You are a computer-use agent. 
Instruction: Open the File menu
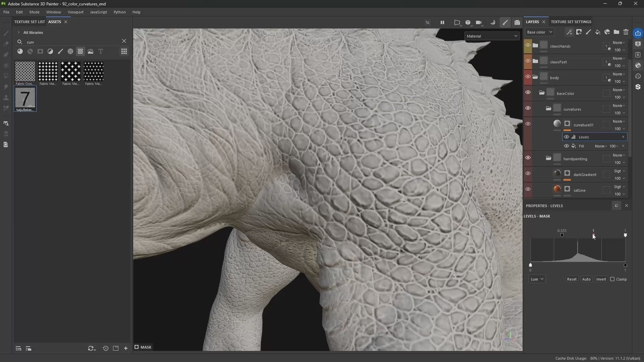[6, 12]
